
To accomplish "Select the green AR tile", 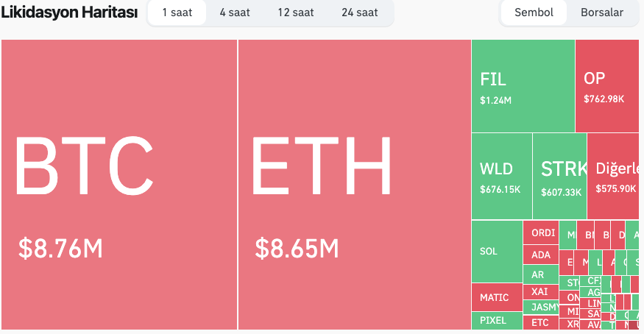I will 540,274.
